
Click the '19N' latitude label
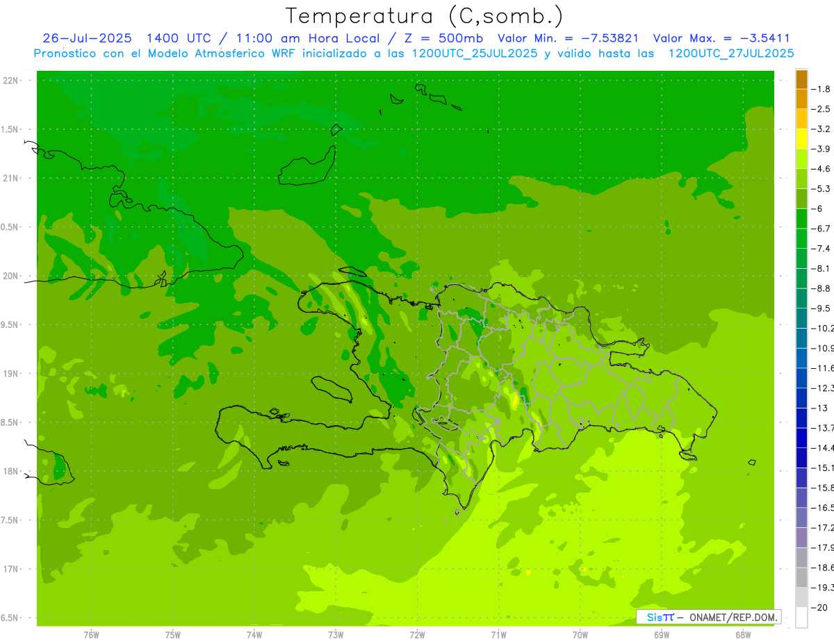tap(10, 374)
